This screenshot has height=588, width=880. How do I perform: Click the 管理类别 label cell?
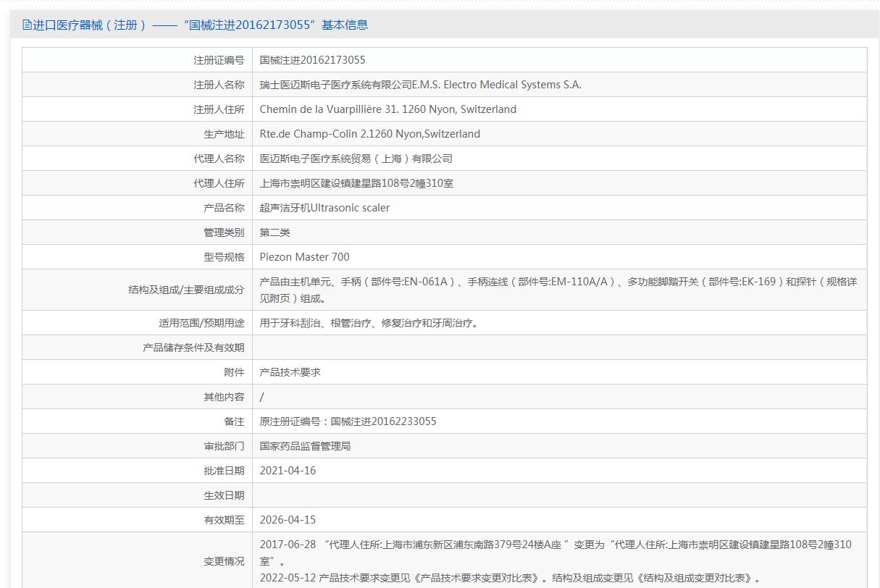tap(137, 232)
